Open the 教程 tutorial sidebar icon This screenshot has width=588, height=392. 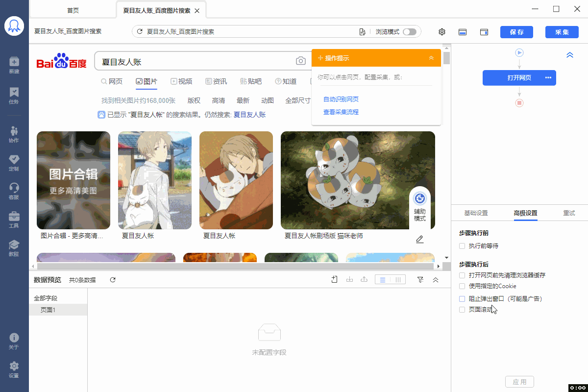[14, 247]
